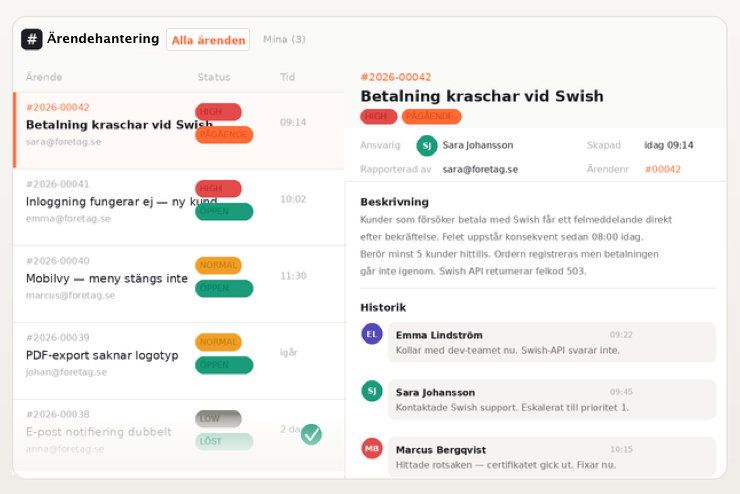
Task: Open ticket Inloggning fungerar ej
Action: (x=105, y=201)
